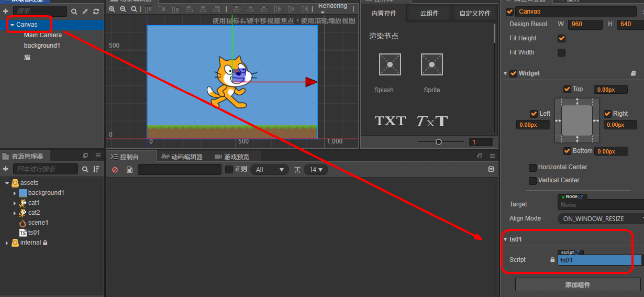
Task: Zoom out the scene editor view
Action: 123,9
